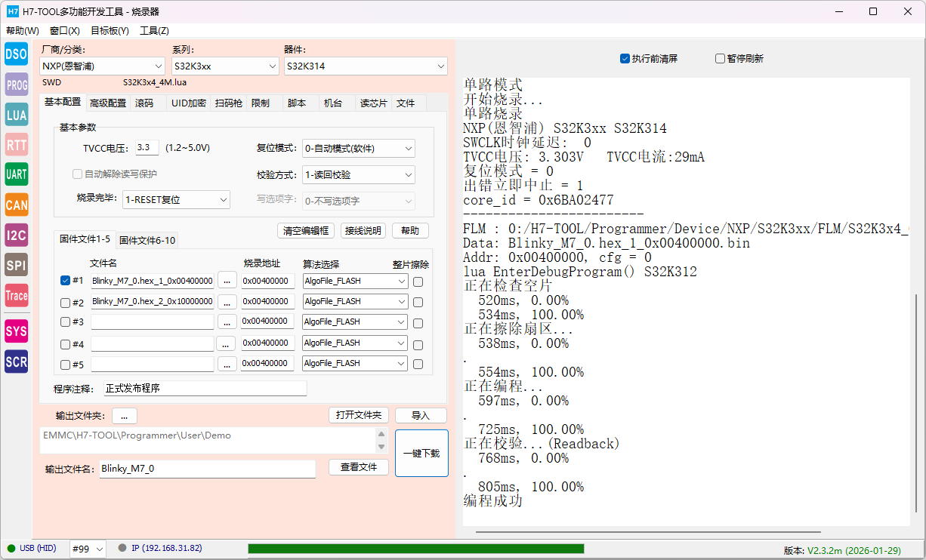
Task: Click the IP connection status indicator
Action: point(160,548)
